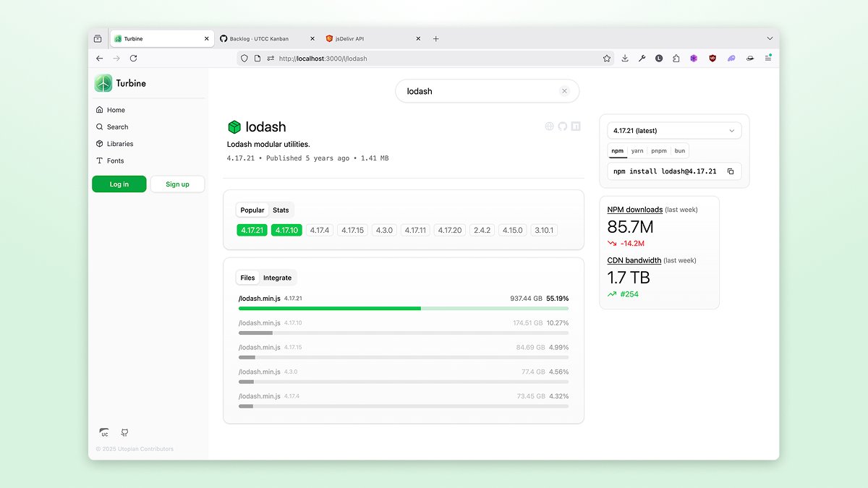Click the 55.19% green usage bar

coord(404,309)
